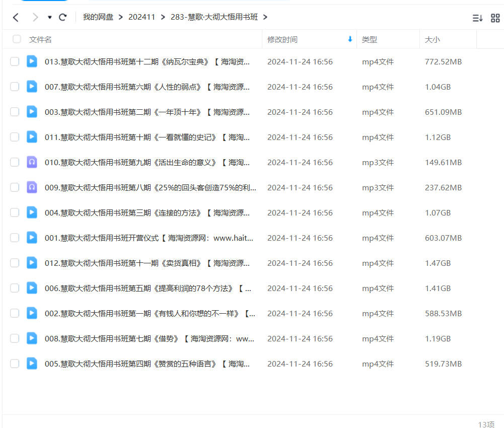The image size is (504, 428).
Task: Click the 149.61MB size cell
Action: pos(443,163)
